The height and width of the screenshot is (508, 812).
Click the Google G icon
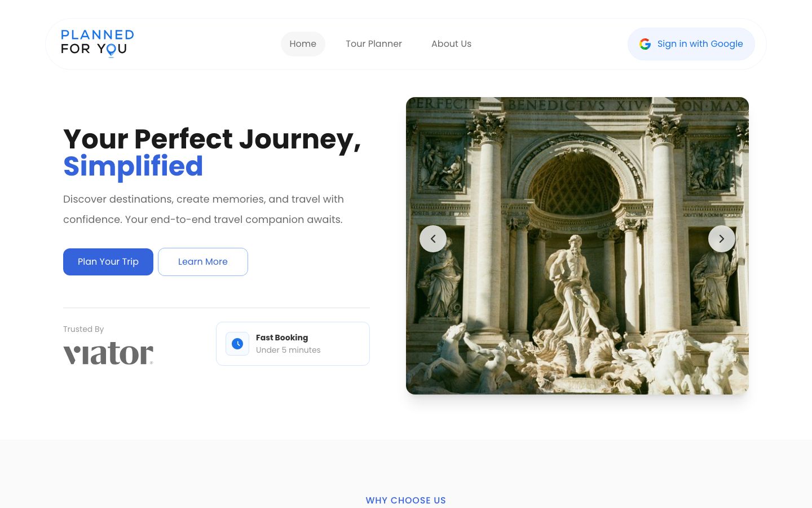point(645,44)
